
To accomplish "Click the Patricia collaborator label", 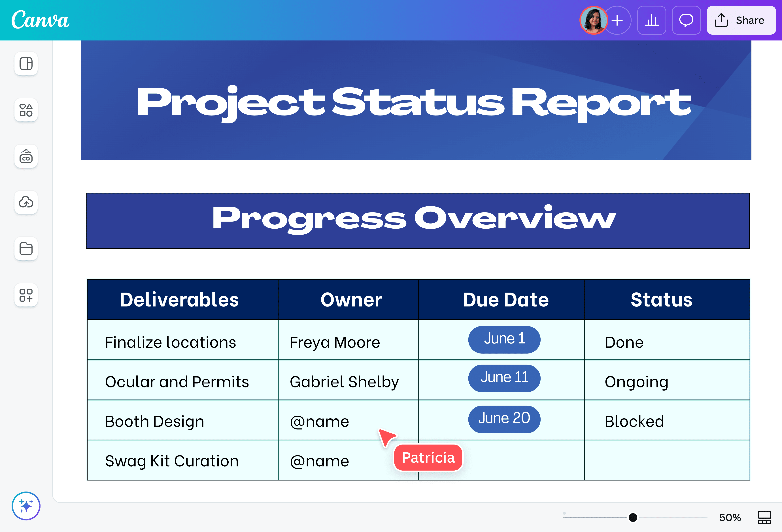I will pos(428,457).
